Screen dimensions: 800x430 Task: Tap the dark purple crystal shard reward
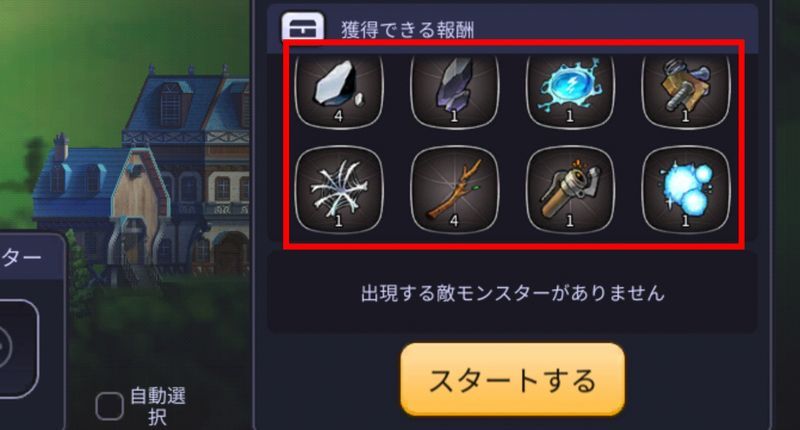tap(454, 89)
